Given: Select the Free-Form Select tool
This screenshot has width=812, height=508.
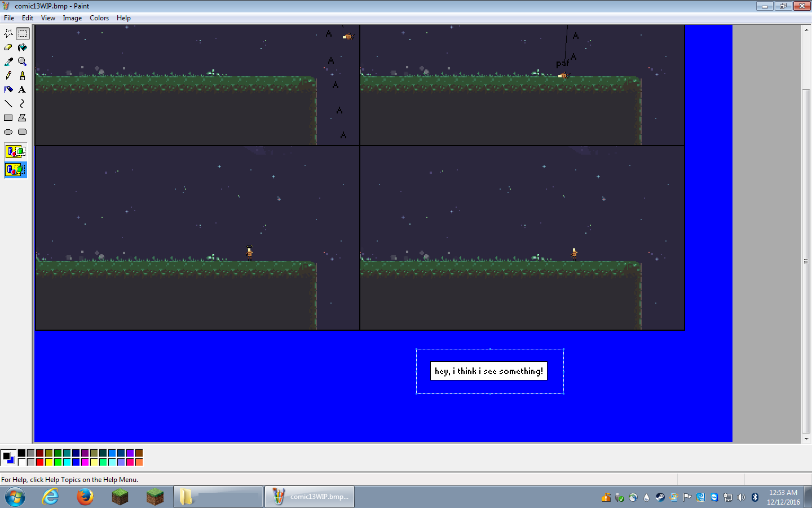Looking at the screenshot, I should [8, 33].
